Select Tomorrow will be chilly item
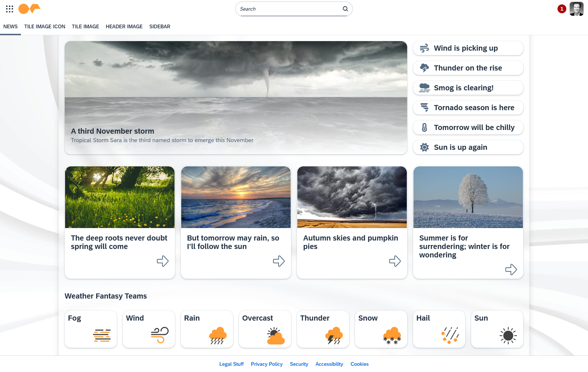The height and width of the screenshot is (372, 588). pyautogui.click(x=468, y=127)
